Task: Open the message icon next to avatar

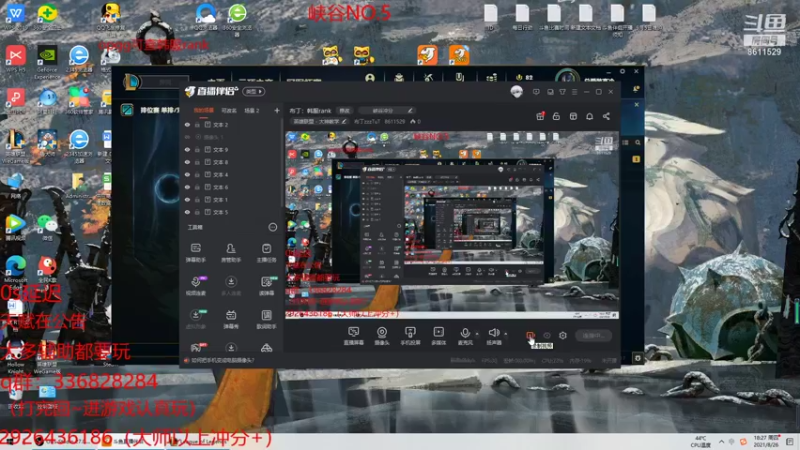Action: tap(536, 92)
